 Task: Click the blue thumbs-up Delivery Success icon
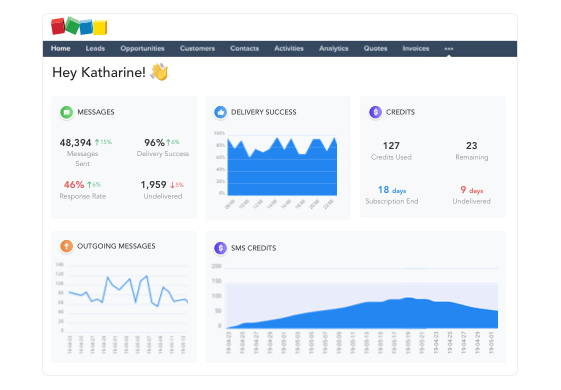[x=220, y=112]
